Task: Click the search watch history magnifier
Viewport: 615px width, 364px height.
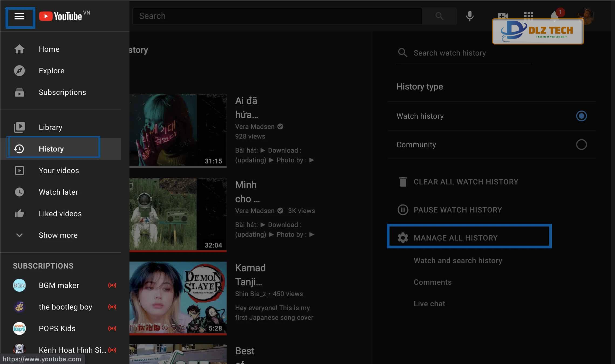Action: point(402,53)
